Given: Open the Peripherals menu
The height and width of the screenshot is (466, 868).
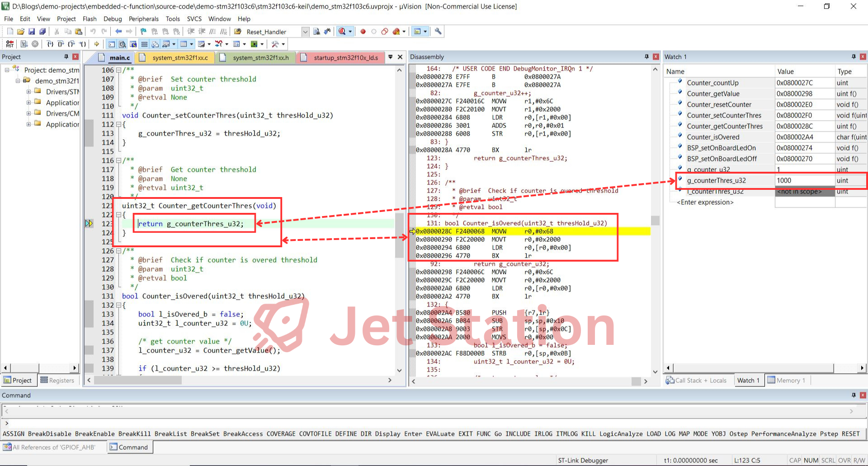Looking at the screenshot, I should [143, 19].
